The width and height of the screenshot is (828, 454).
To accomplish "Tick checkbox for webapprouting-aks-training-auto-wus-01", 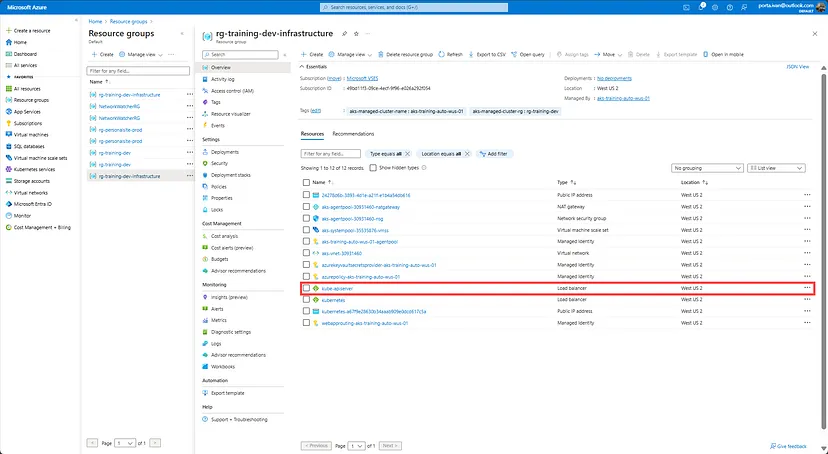I will coord(306,323).
